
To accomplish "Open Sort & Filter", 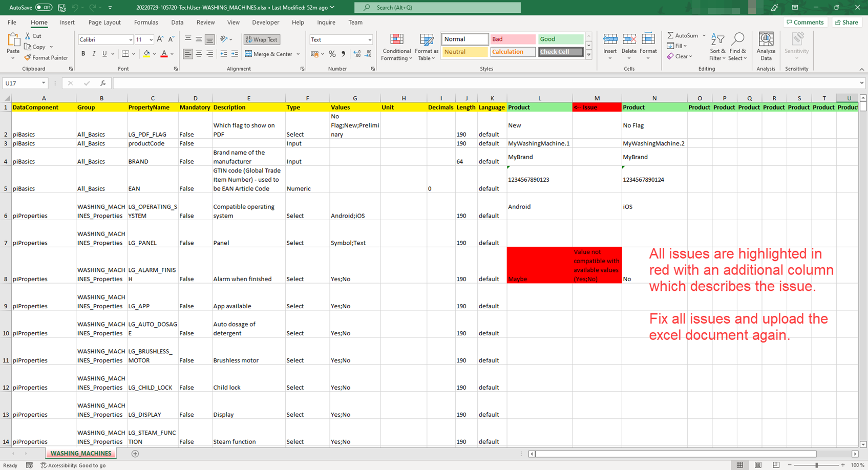I will [x=717, y=47].
